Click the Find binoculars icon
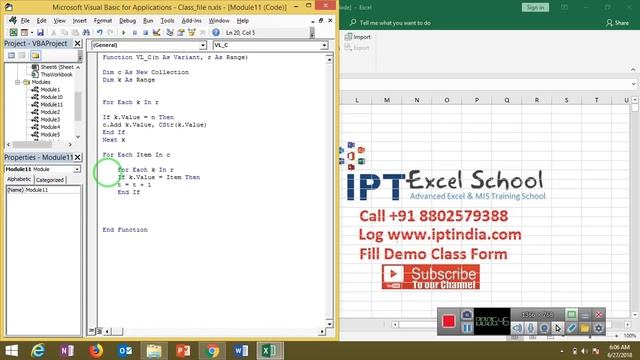The height and width of the screenshot is (360, 640). [86, 32]
